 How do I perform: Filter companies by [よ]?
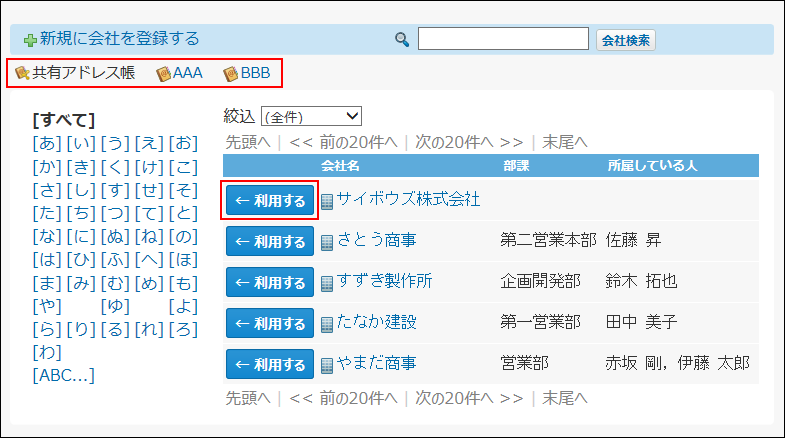tap(183, 306)
